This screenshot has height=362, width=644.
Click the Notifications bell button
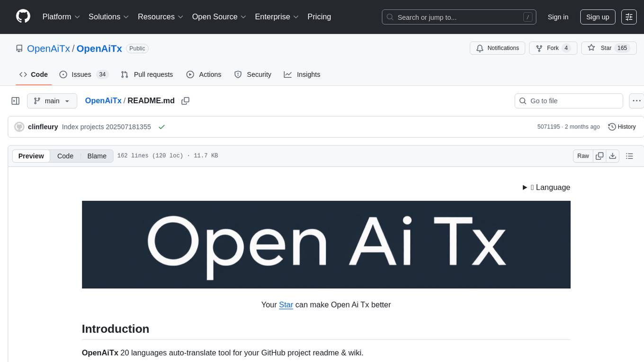coord(498,48)
